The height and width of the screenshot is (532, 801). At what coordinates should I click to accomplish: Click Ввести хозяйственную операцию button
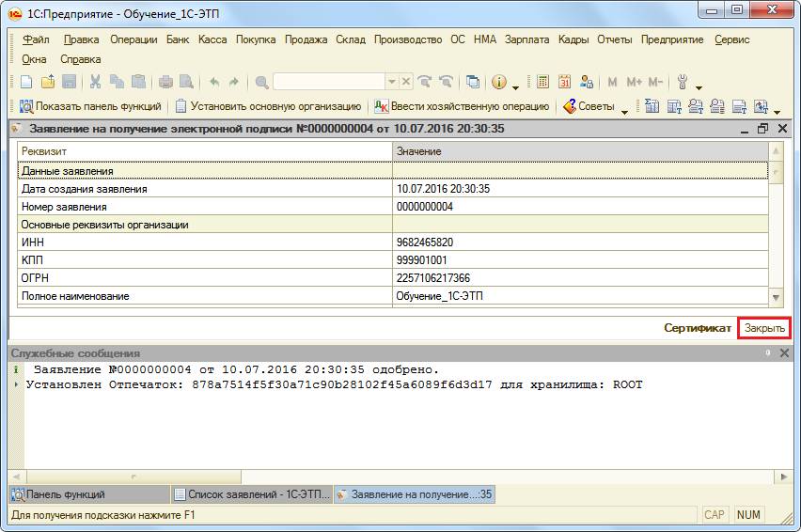(462, 106)
